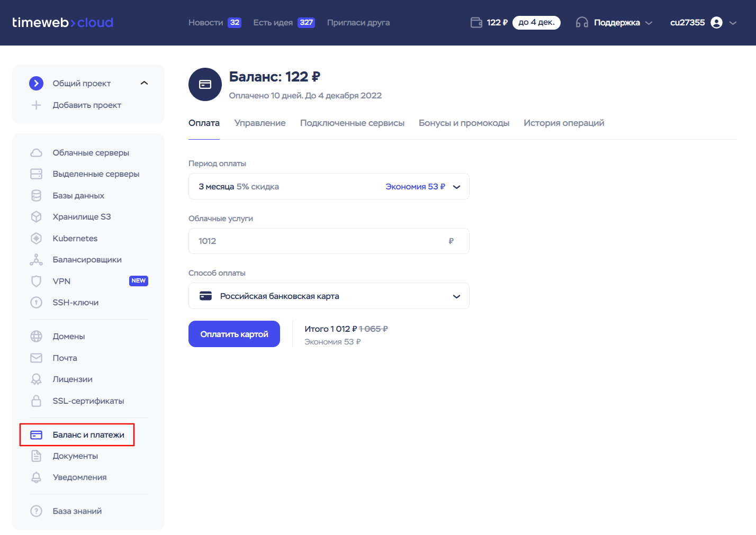Open the VPN section marked NEW
Viewport: 756px width, 535px height.
(x=62, y=281)
